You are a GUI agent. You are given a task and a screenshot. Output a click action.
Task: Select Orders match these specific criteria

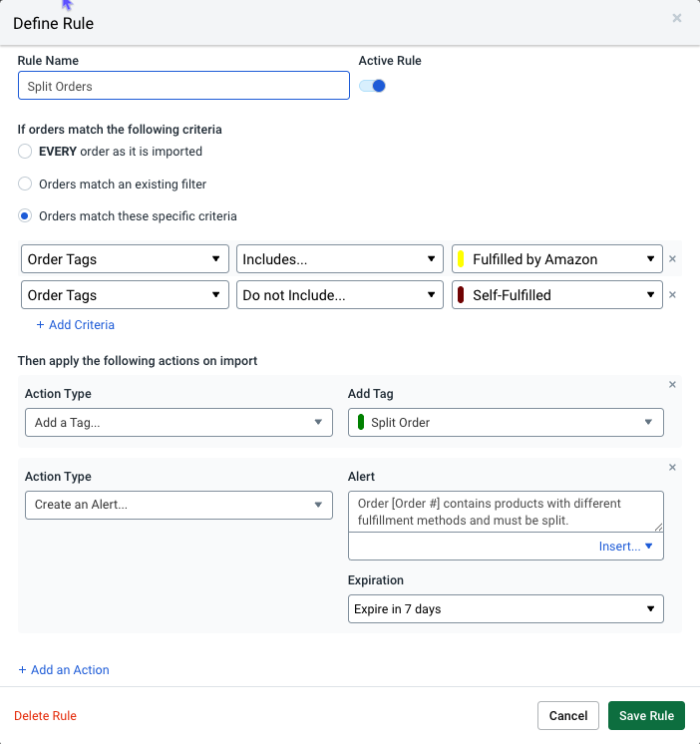(25, 215)
